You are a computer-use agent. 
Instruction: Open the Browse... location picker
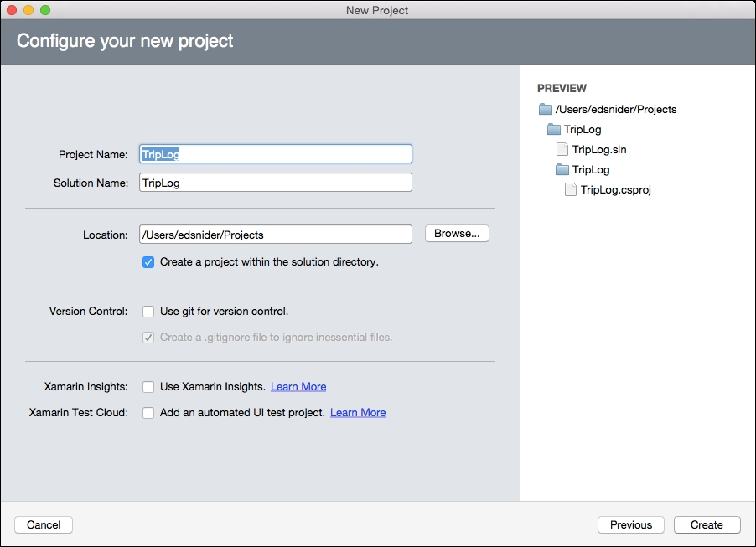(457, 233)
